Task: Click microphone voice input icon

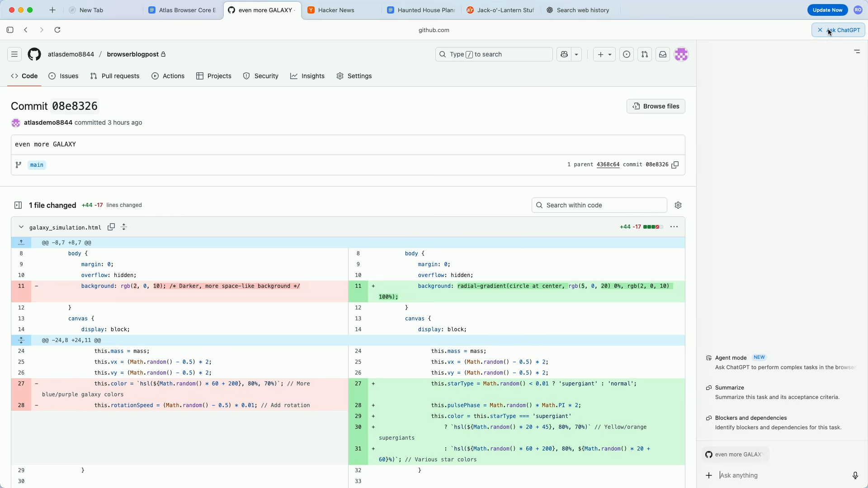Action: 855,475
